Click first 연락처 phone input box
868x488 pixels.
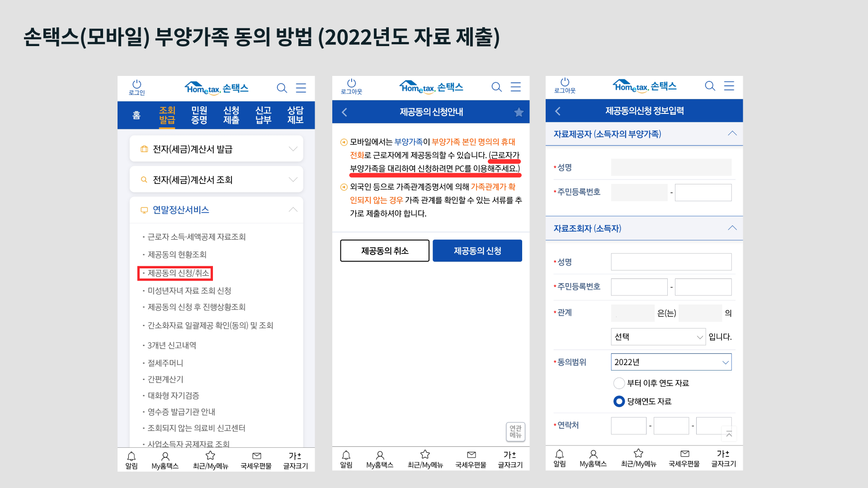pos(629,426)
